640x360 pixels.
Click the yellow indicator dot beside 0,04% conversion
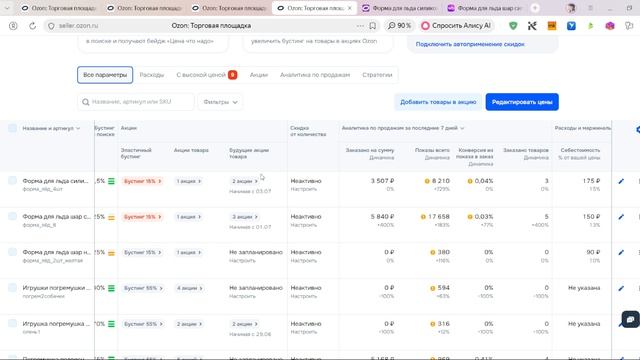click(x=470, y=181)
